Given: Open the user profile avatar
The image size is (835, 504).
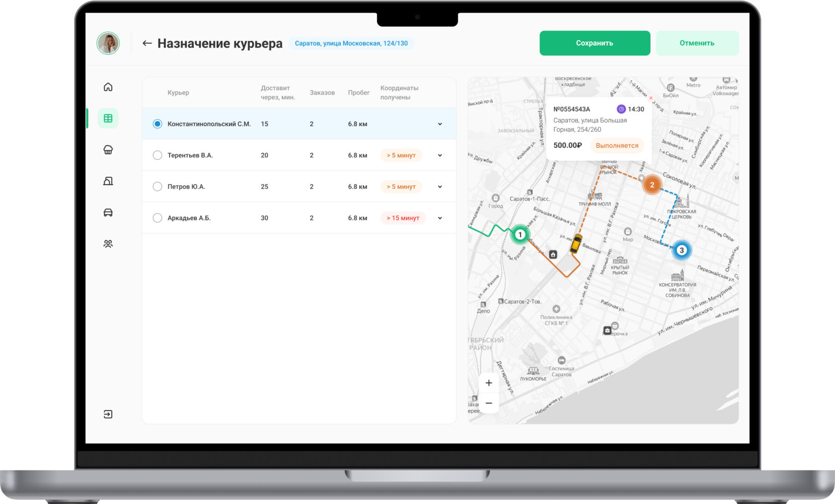Looking at the screenshot, I should point(108,43).
